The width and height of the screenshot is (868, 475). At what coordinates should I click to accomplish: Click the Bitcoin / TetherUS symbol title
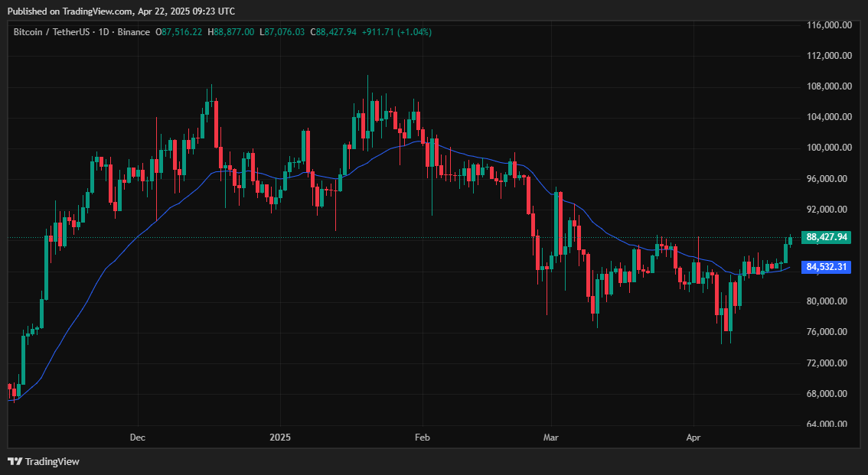[51, 32]
